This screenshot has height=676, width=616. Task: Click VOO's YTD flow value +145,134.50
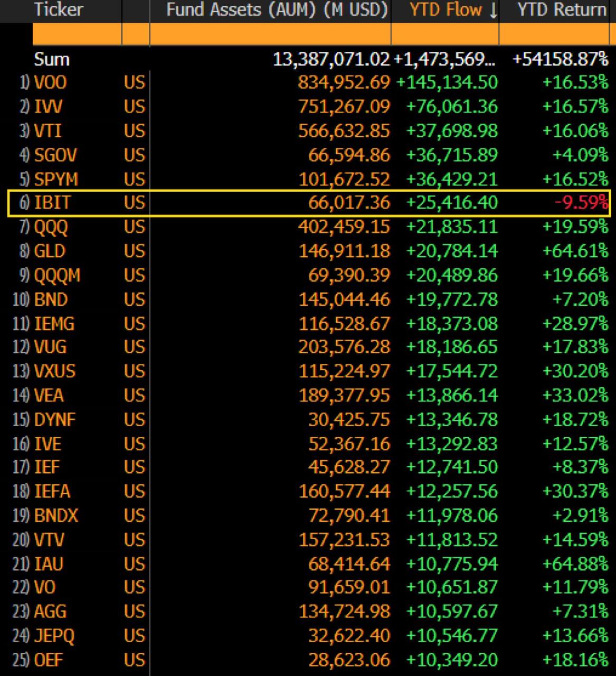(x=447, y=82)
